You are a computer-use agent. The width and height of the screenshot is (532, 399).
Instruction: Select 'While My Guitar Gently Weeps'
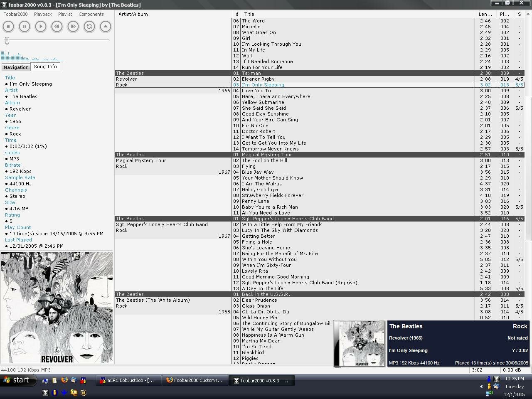(278, 329)
